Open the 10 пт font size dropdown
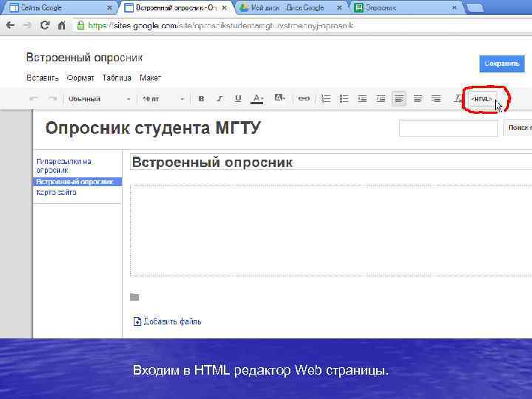 (163, 99)
